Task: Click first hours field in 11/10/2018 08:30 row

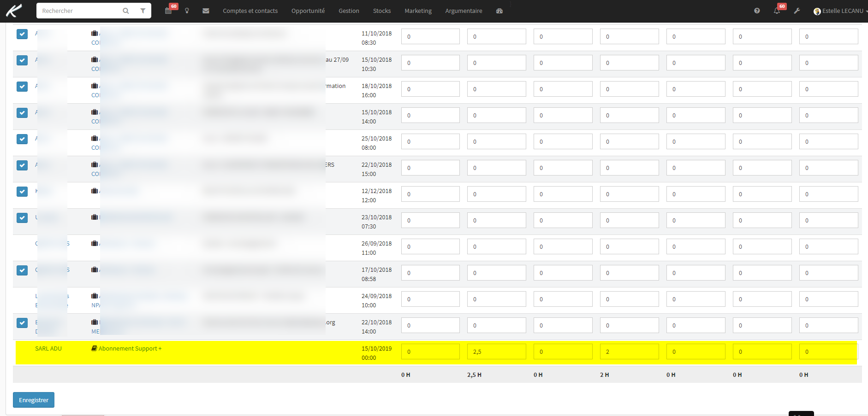Action: click(430, 36)
